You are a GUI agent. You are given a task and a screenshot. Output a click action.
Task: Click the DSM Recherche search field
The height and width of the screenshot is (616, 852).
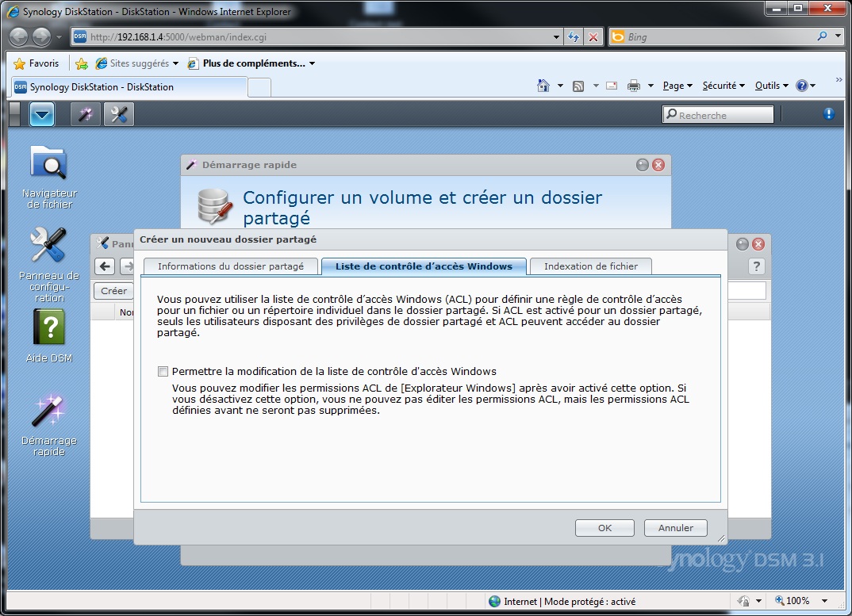pos(718,115)
